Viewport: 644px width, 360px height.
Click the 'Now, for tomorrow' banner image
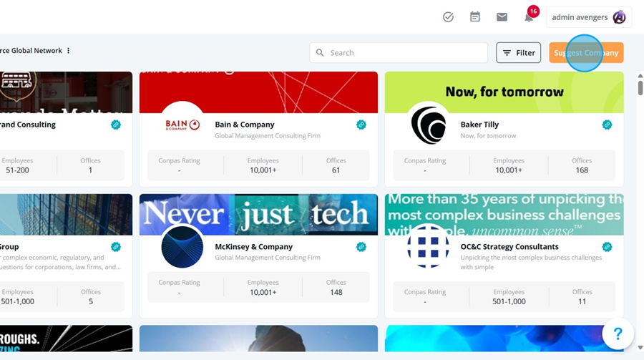coord(504,92)
